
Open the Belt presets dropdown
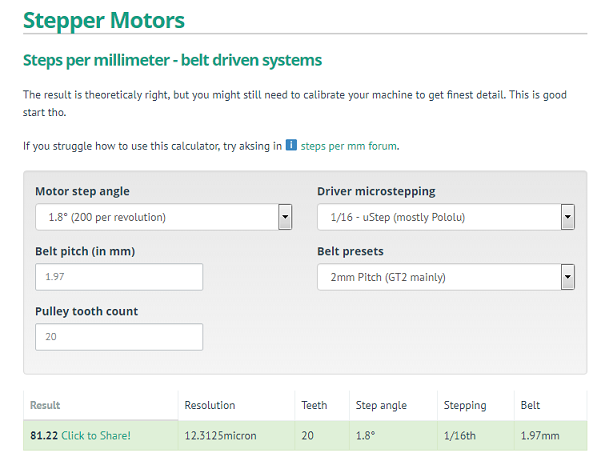[446, 277]
